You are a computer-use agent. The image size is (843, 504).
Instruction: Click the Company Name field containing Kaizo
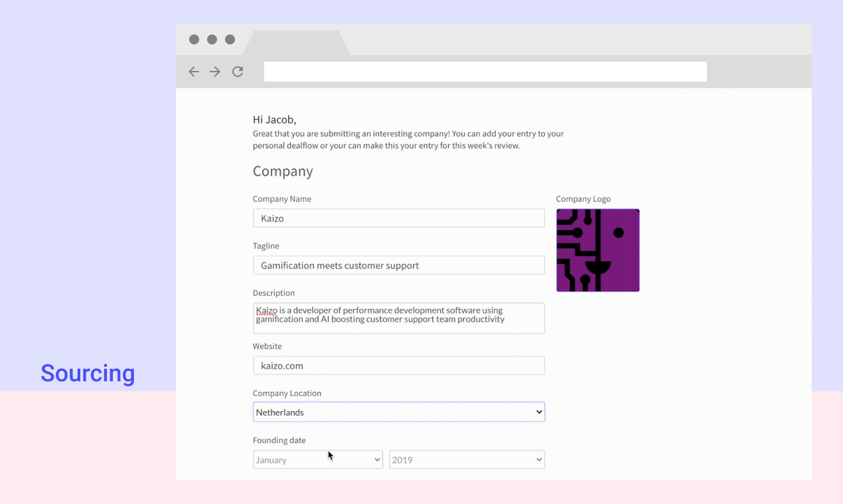399,218
